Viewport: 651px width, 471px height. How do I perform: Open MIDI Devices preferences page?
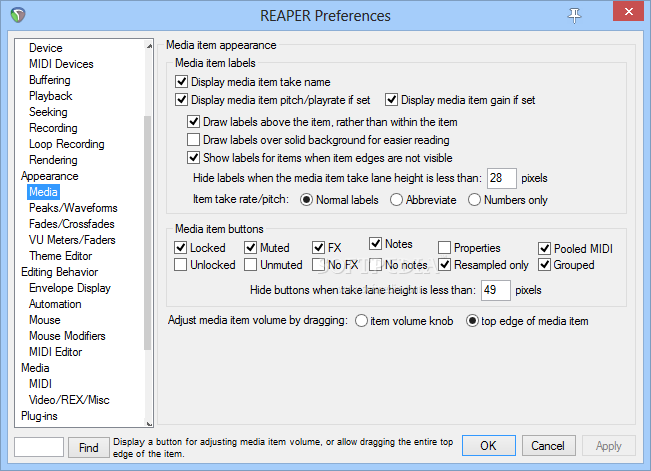click(x=61, y=64)
